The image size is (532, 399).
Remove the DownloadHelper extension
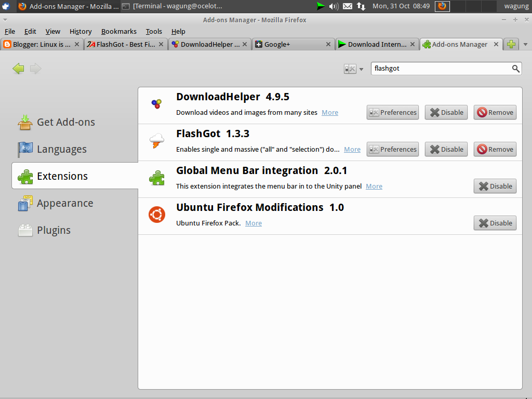coord(495,112)
